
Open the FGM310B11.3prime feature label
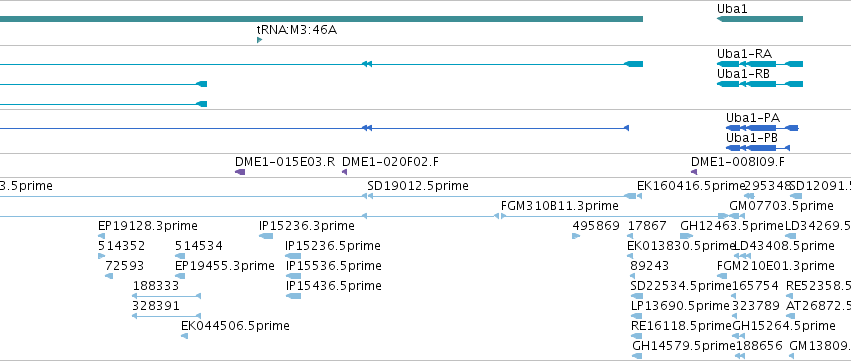click(560, 206)
